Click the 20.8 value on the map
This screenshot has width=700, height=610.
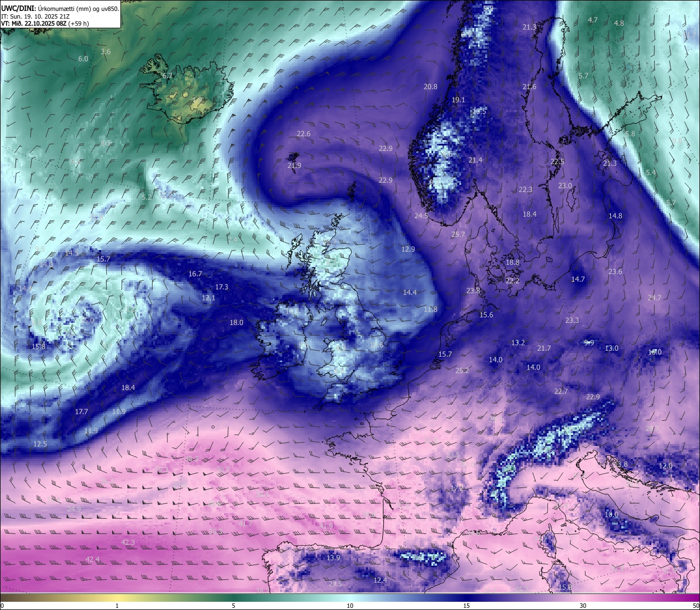click(x=430, y=87)
